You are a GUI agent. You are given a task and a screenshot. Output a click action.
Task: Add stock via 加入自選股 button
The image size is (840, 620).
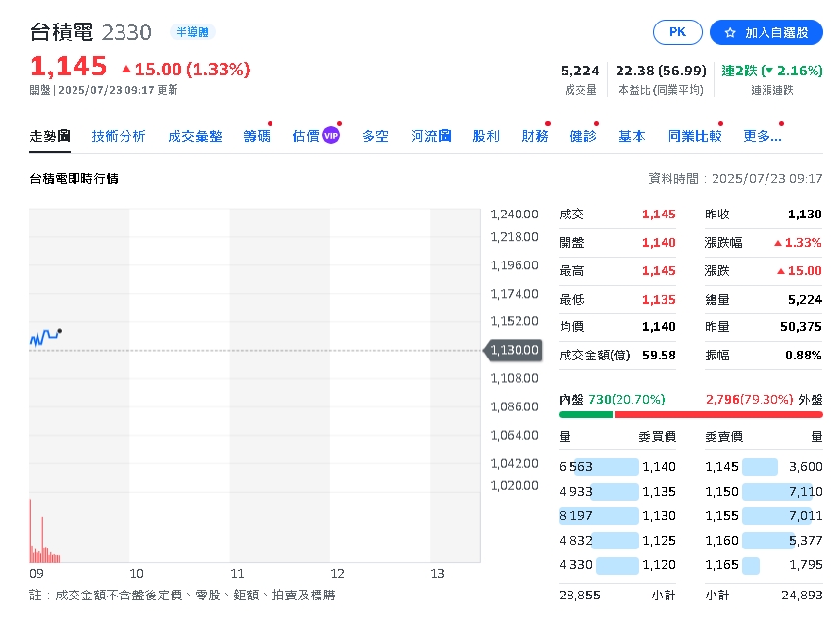[x=766, y=32]
